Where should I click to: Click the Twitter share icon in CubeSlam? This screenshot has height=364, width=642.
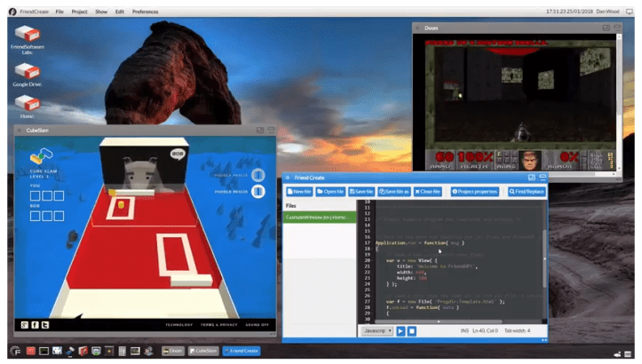[x=46, y=325]
